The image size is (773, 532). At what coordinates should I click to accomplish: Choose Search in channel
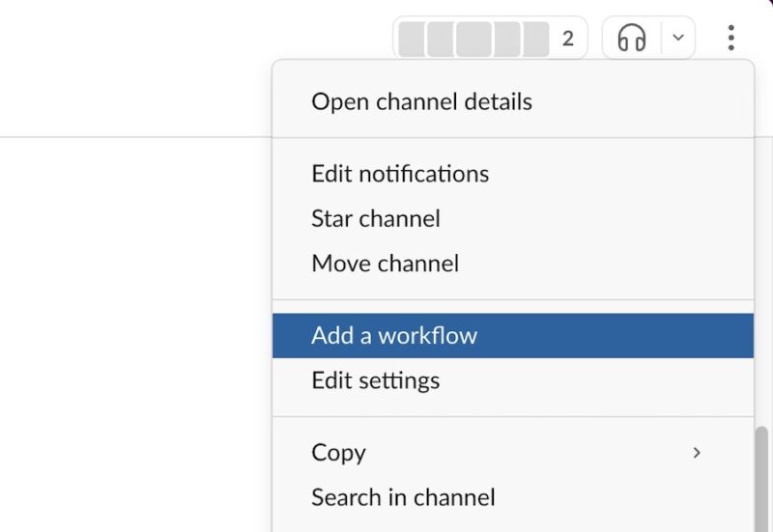(x=513, y=497)
